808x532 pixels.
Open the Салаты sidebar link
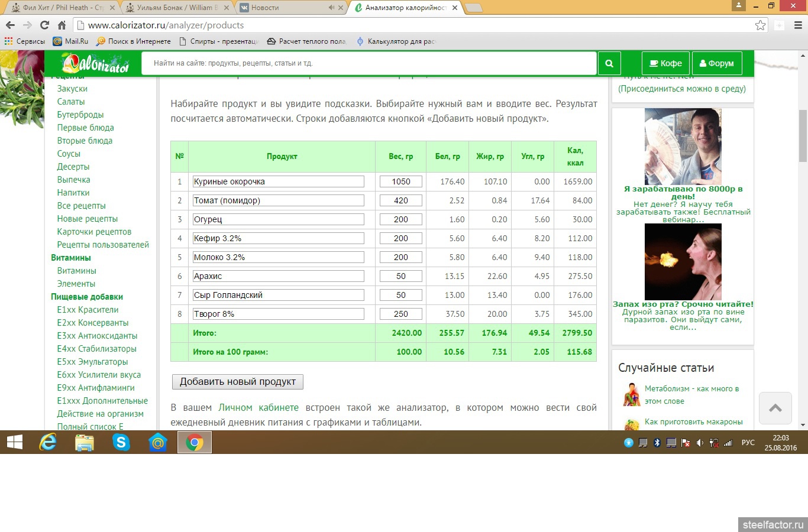(x=71, y=102)
